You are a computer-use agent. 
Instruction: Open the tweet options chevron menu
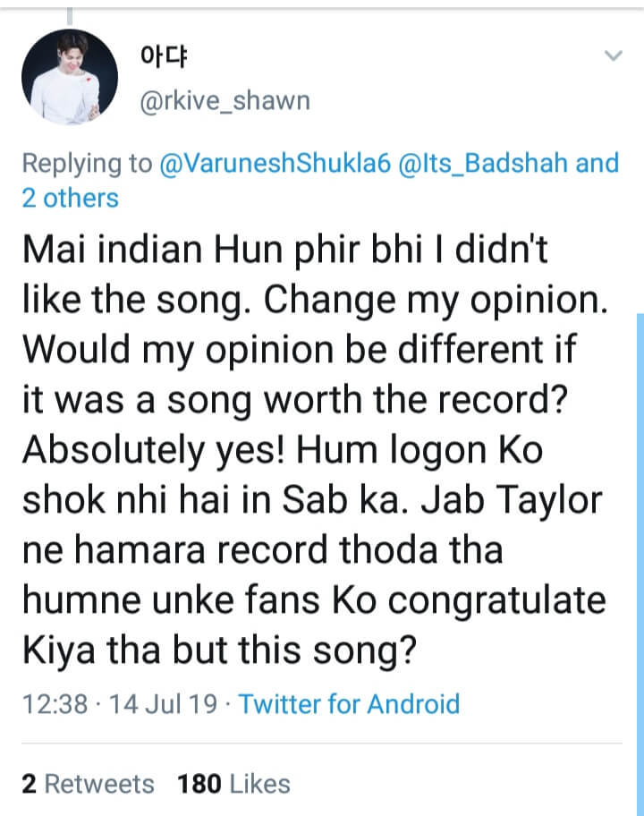614,56
